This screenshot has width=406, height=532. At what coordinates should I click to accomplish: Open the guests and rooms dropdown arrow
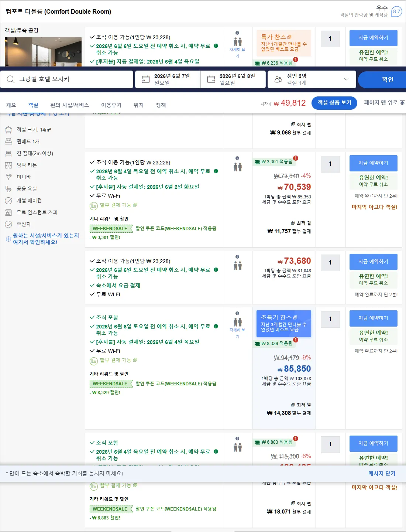(x=346, y=79)
